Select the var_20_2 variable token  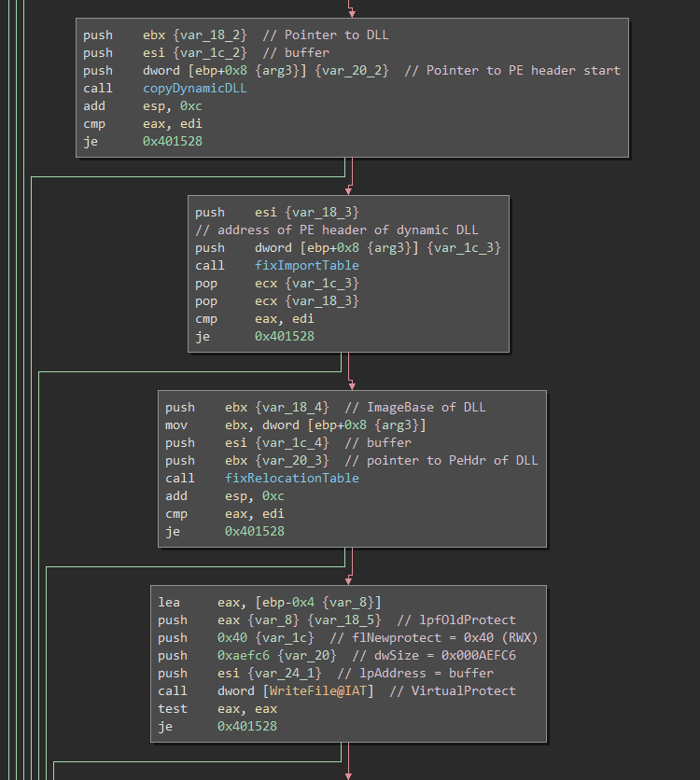(351, 71)
